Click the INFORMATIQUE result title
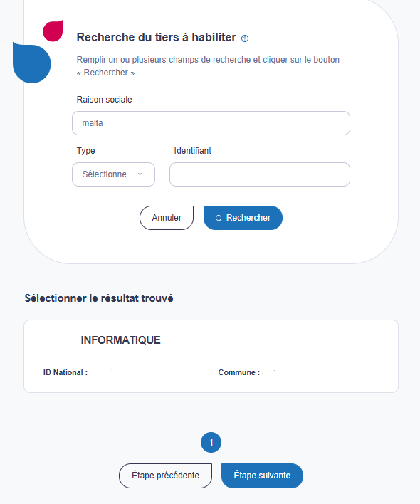The image size is (420, 504). point(120,340)
